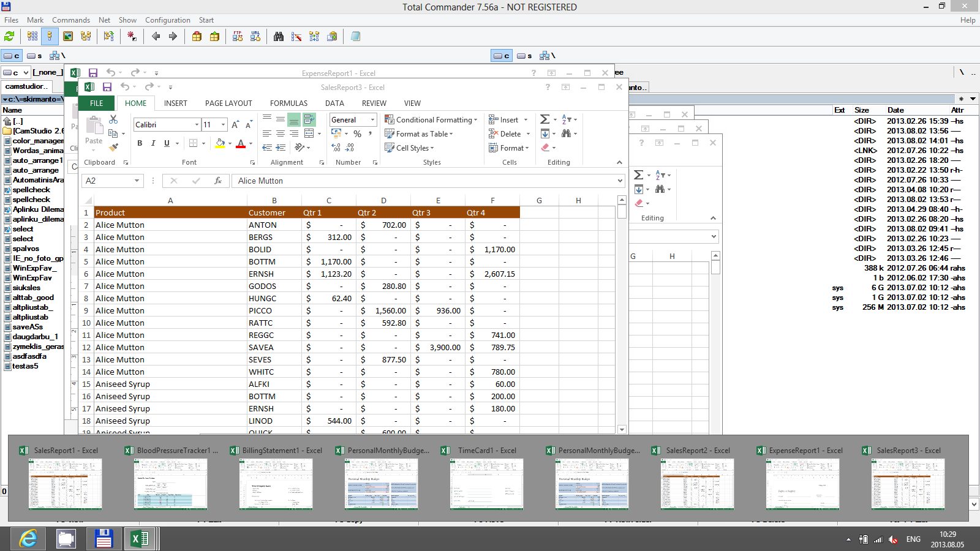Go forward with Total Commander right arrow

pyautogui.click(x=173, y=37)
